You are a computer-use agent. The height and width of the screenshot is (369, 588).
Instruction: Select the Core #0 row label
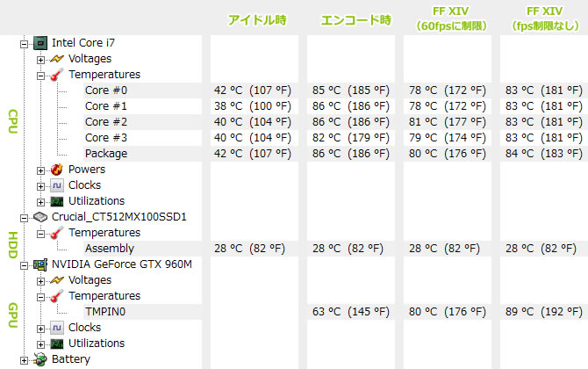(106, 90)
